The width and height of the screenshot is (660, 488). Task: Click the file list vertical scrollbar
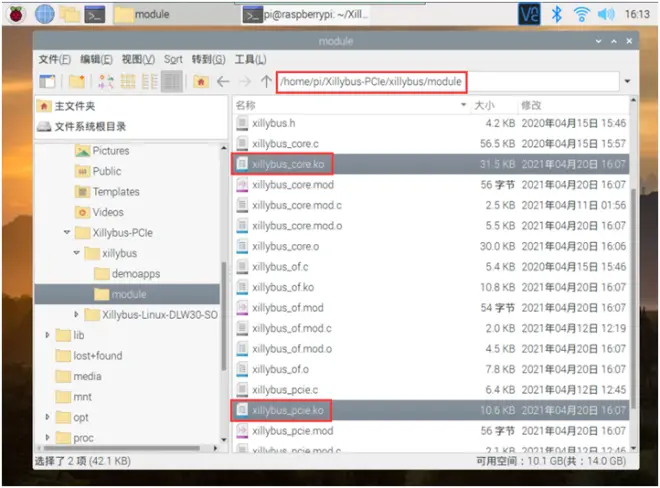[x=633, y=299]
